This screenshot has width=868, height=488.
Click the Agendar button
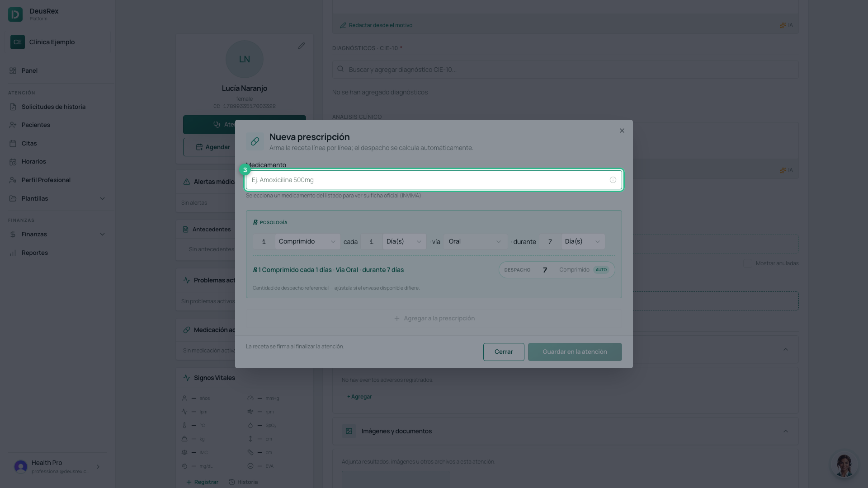tap(213, 147)
